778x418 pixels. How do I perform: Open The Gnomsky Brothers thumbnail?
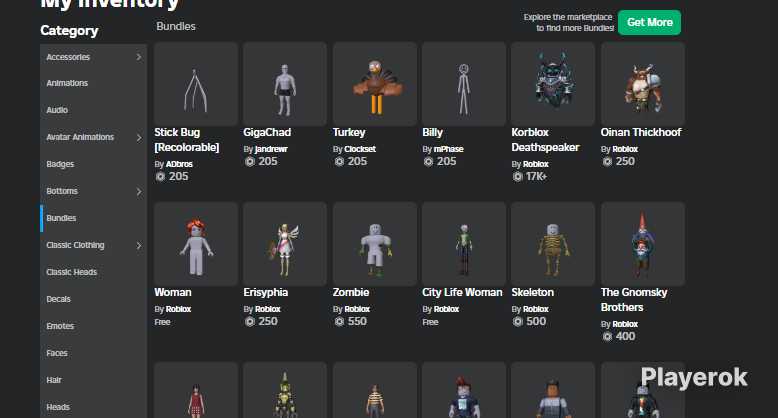coord(643,244)
